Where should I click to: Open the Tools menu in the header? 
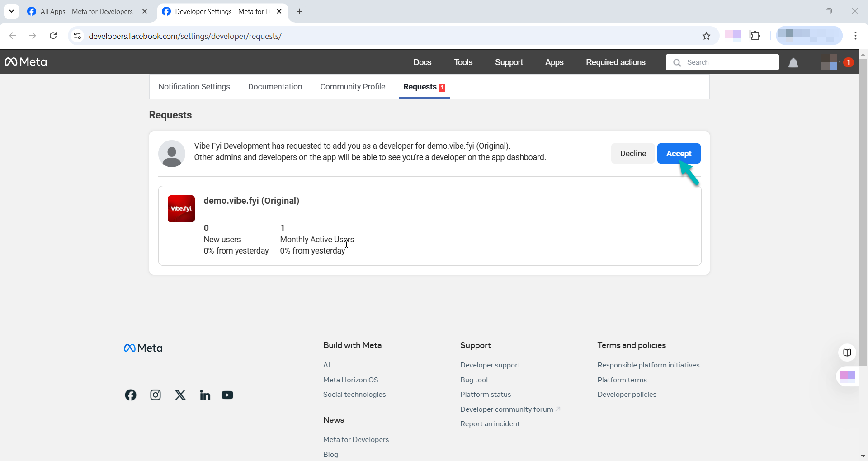(x=463, y=62)
